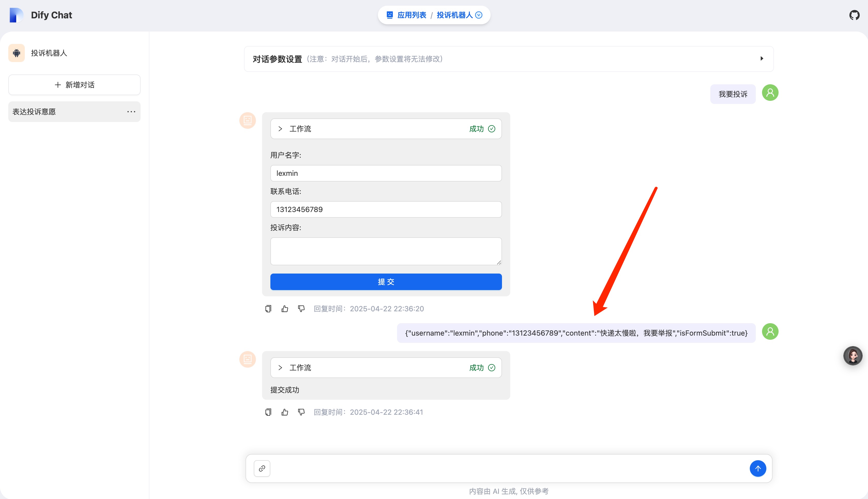868x499 pixels.
Task: Click the blue 提交 button
Action: click(386, 282)
